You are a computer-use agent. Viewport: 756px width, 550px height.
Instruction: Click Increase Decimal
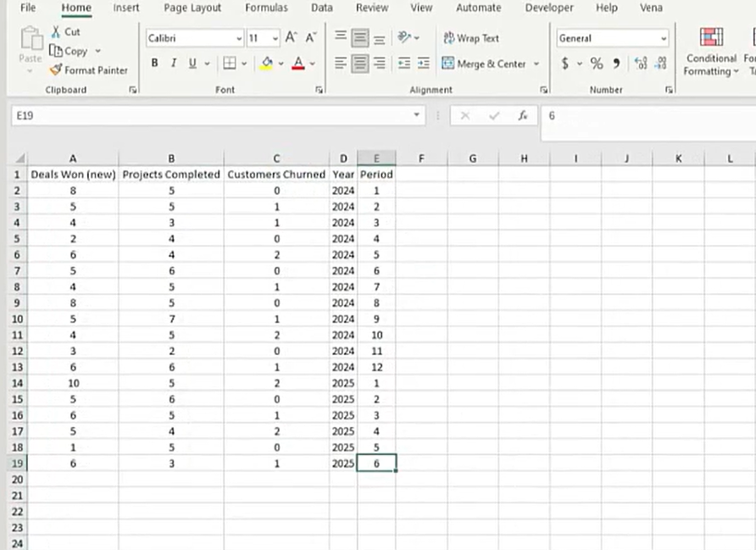tap(640, 62)
